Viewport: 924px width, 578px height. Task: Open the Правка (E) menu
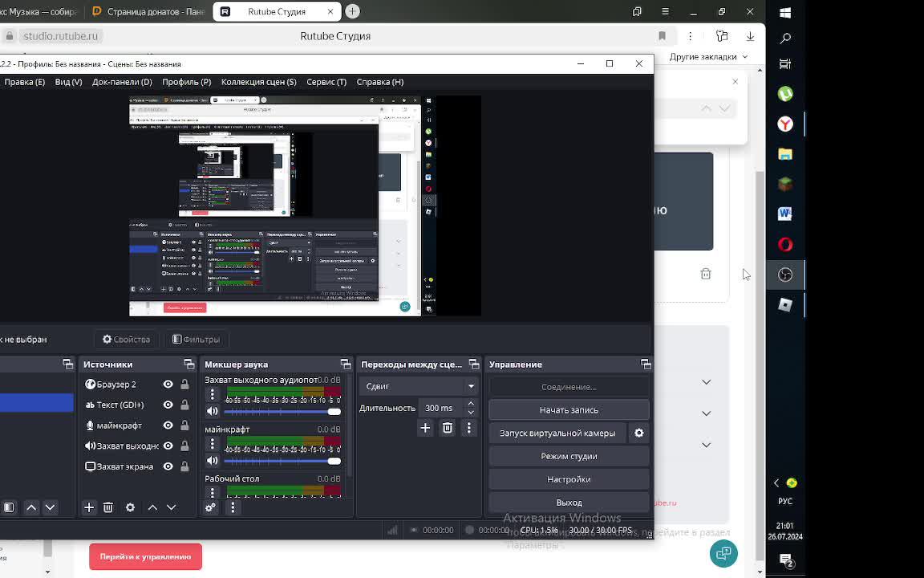[x=24, y=82]
